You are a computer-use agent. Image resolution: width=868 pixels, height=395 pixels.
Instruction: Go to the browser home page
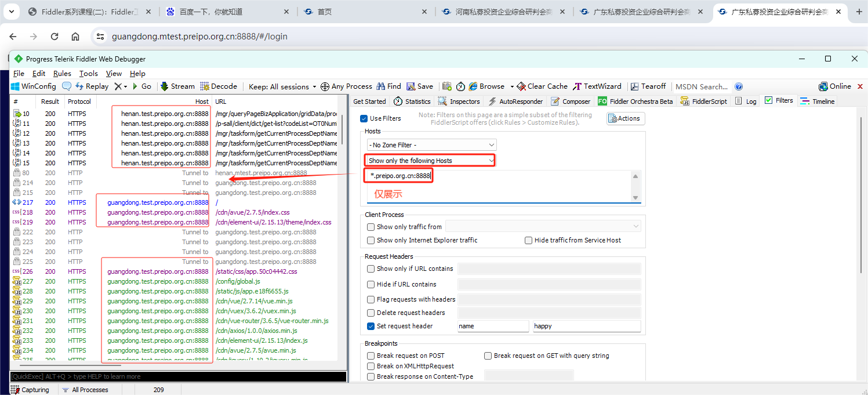point(75,37)
